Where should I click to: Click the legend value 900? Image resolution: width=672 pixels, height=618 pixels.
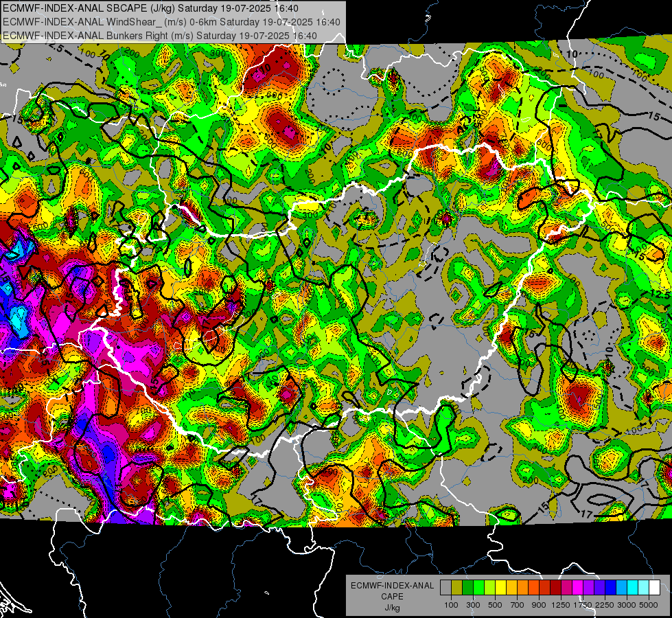click(x=539, y=605)
